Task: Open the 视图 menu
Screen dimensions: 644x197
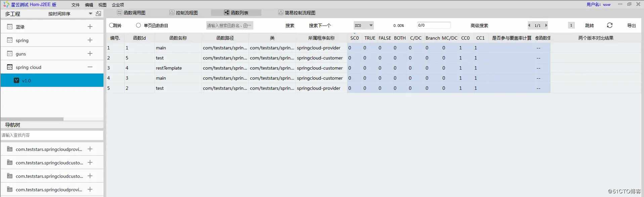Action: (102, 5)
